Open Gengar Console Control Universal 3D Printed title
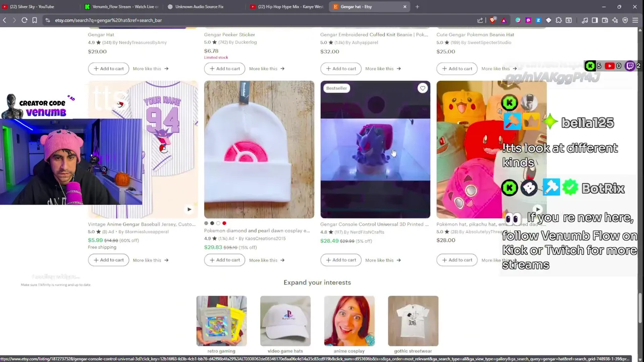This screenshot has height=362, width=644. pos(375,224)
